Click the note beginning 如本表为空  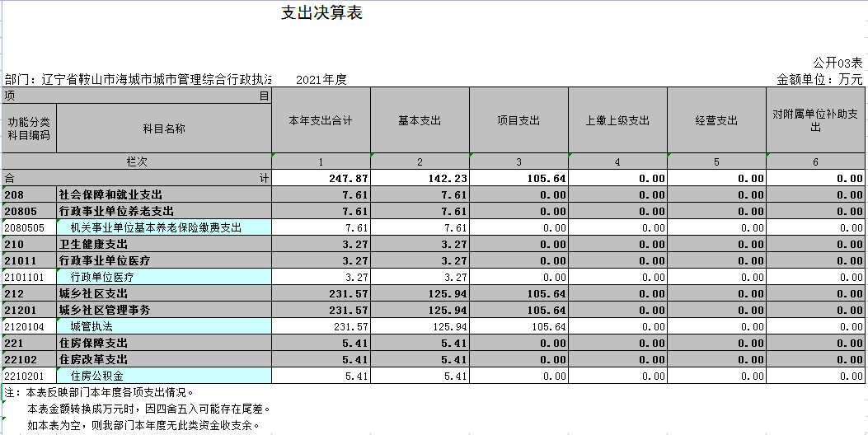143,426
